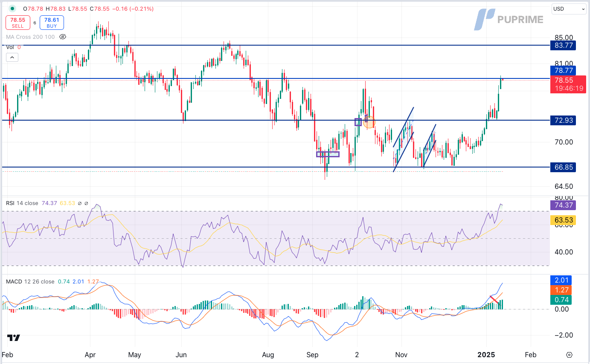
Task: Click the H78.83 high value
Action: click(56, 9)
